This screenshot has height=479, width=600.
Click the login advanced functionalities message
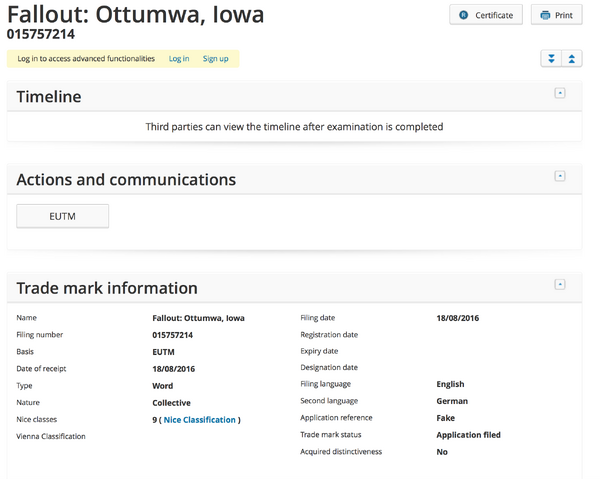(x=86, y=59)
